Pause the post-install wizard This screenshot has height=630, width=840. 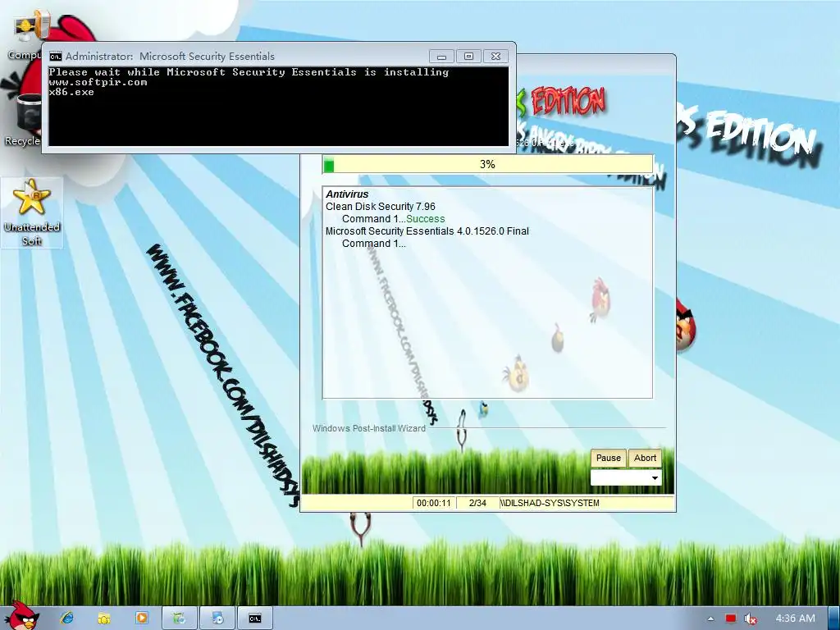tap(608, 458)
